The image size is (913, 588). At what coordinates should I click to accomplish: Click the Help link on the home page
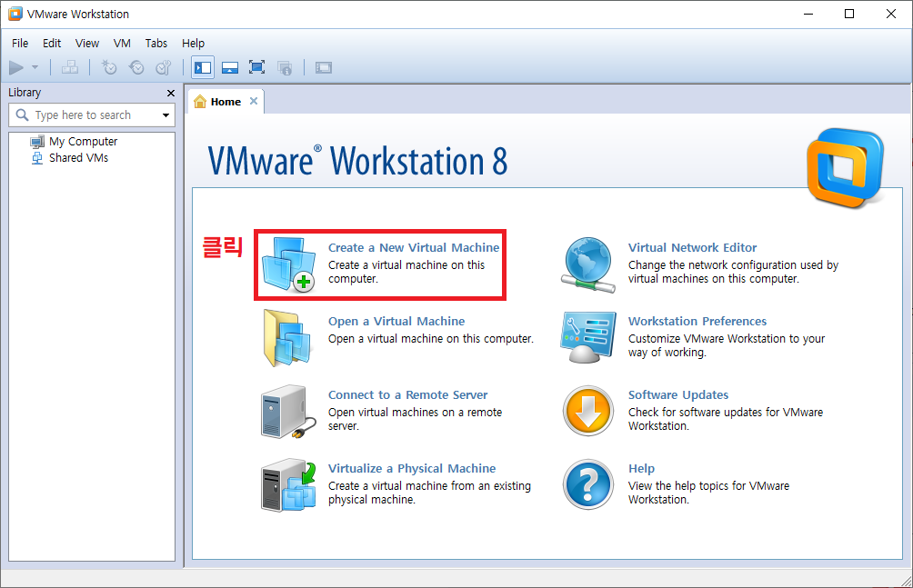(641, 469)
